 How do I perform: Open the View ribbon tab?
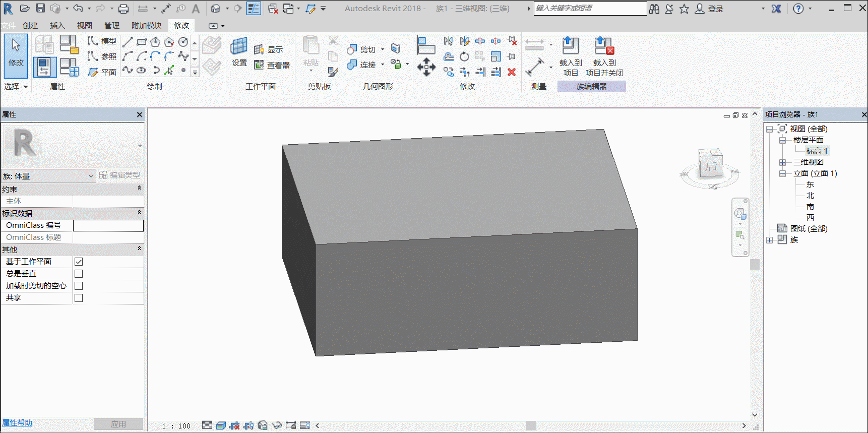85,25
